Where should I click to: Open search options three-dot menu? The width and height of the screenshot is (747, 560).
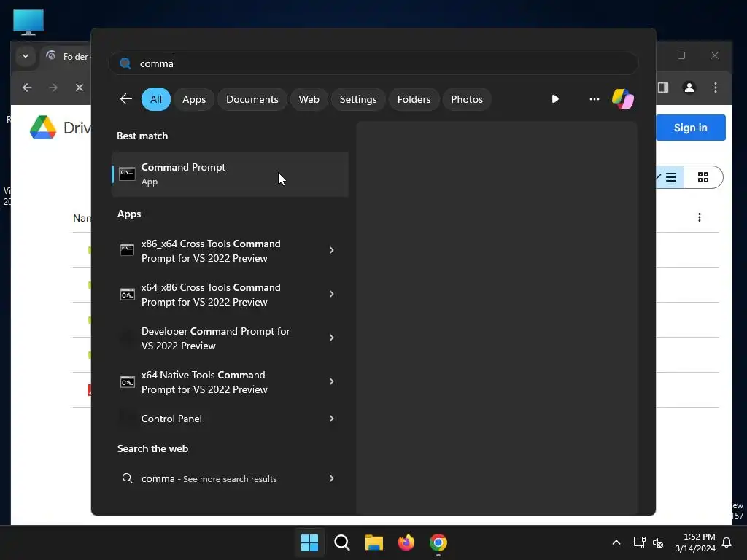(594, 99)
